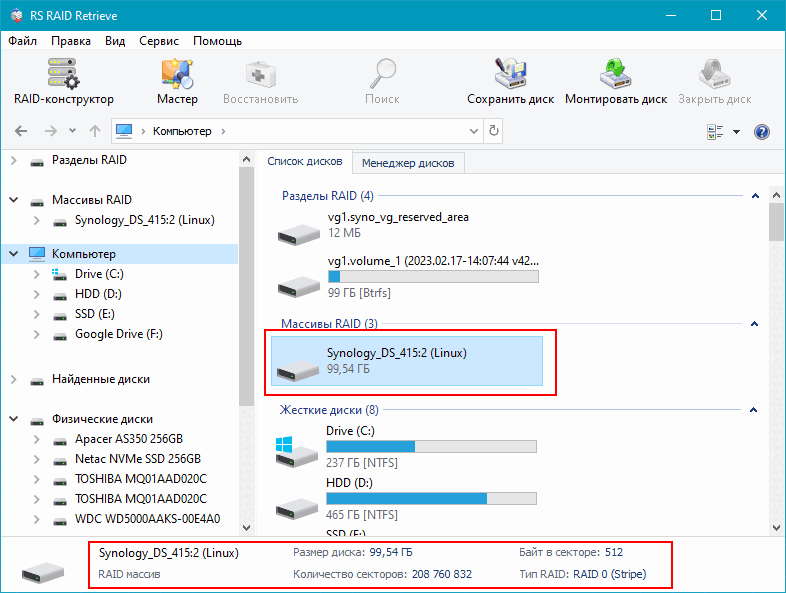Click the computer icon in address bar
Screen dimensions: 786x593
[124, 131]
